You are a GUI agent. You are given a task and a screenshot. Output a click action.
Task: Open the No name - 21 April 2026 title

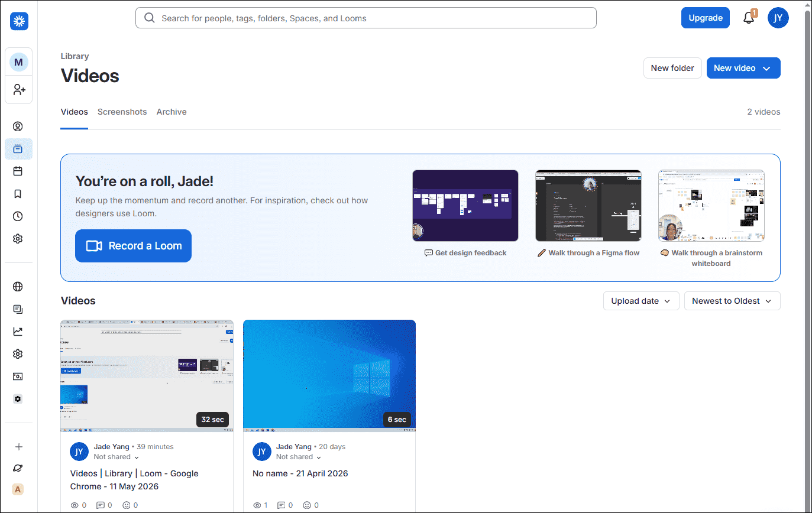pos(300,473)
